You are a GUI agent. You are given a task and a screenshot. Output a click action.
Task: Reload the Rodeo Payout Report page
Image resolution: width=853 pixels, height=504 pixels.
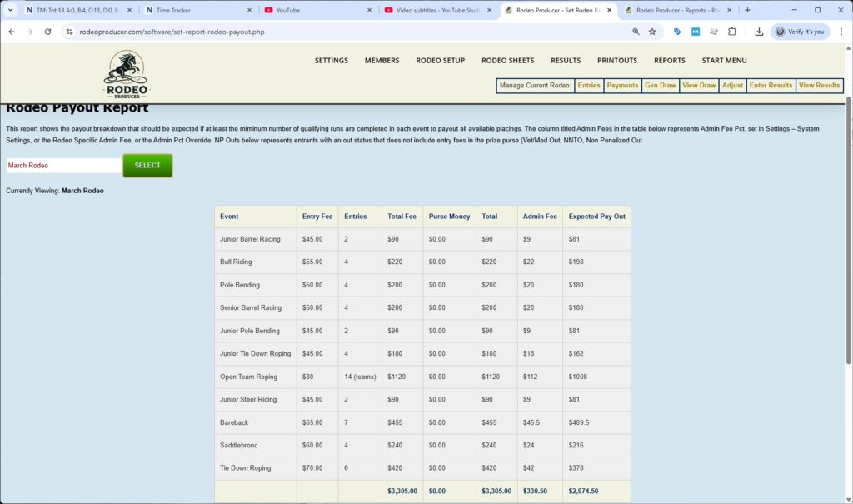pos(48,32)
